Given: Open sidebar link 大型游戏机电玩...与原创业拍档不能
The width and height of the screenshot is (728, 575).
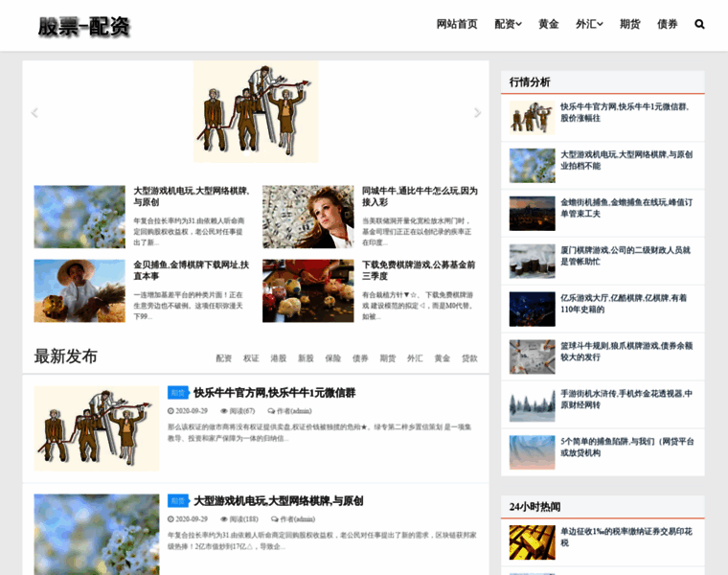Looking at the screenshot, I should tap(626, 160).
